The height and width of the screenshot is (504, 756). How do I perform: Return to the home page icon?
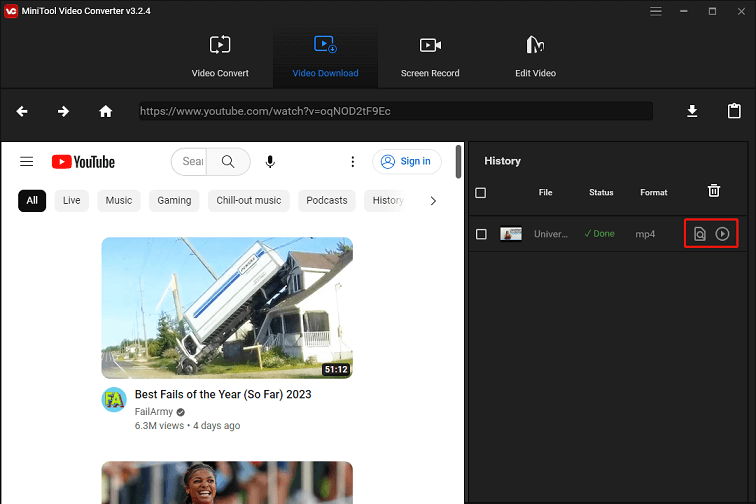click(106, 111)
